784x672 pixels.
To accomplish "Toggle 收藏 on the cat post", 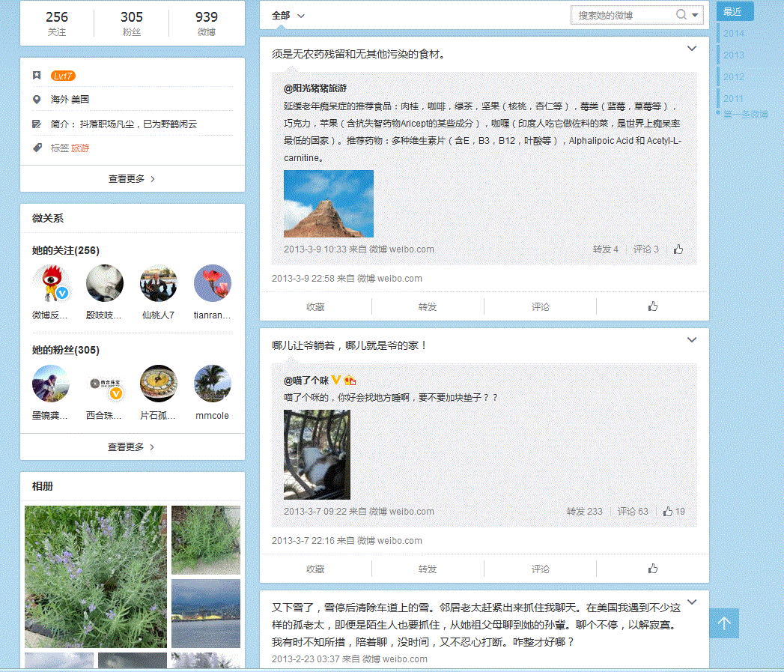I will (315, 569).
